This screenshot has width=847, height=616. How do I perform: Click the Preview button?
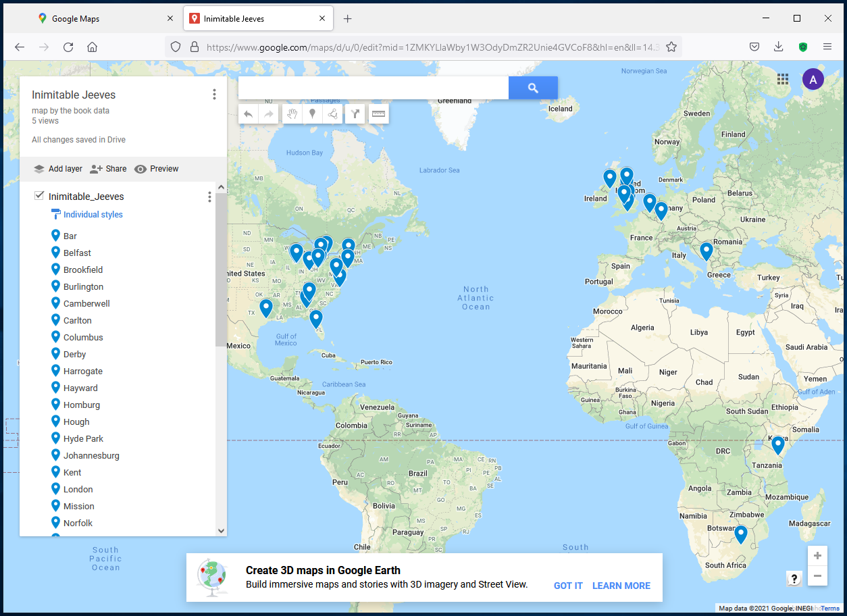pyautogui.click(x=157, y=169)
